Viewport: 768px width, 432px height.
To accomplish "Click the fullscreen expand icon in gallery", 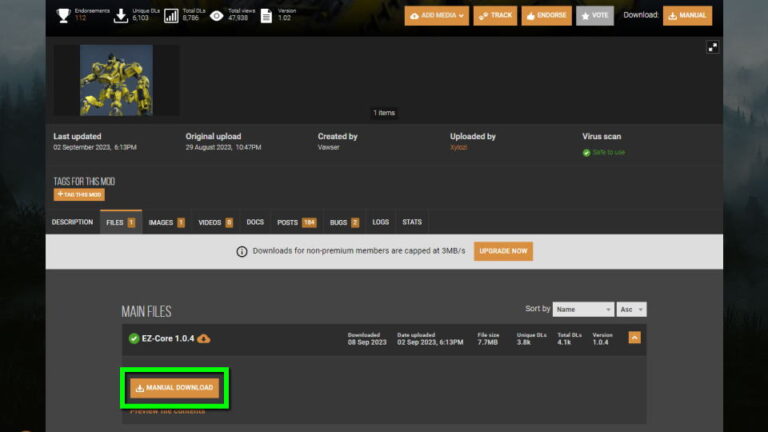I will 712,46.
